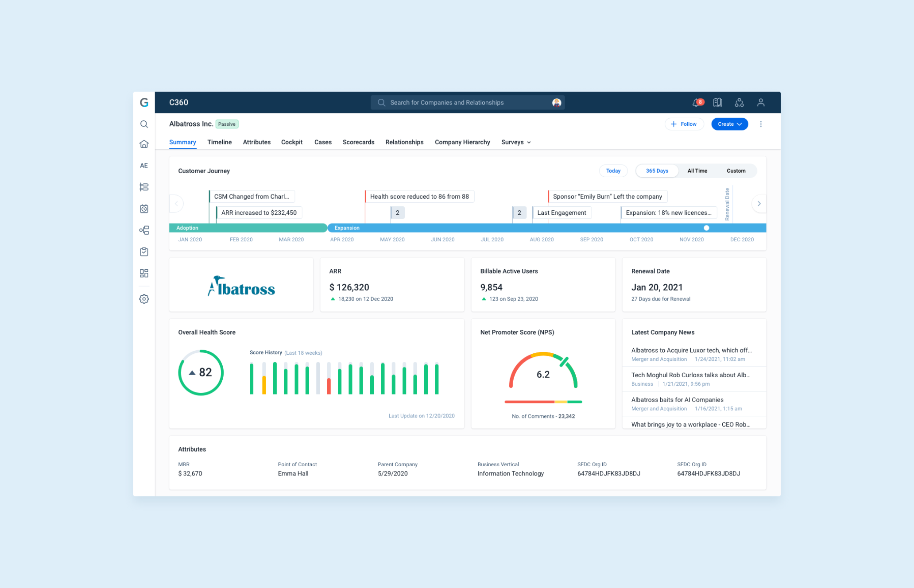Click the Follow button
Image resolution: width=914 pixels, height=588 pixels.
coord(684,124)
